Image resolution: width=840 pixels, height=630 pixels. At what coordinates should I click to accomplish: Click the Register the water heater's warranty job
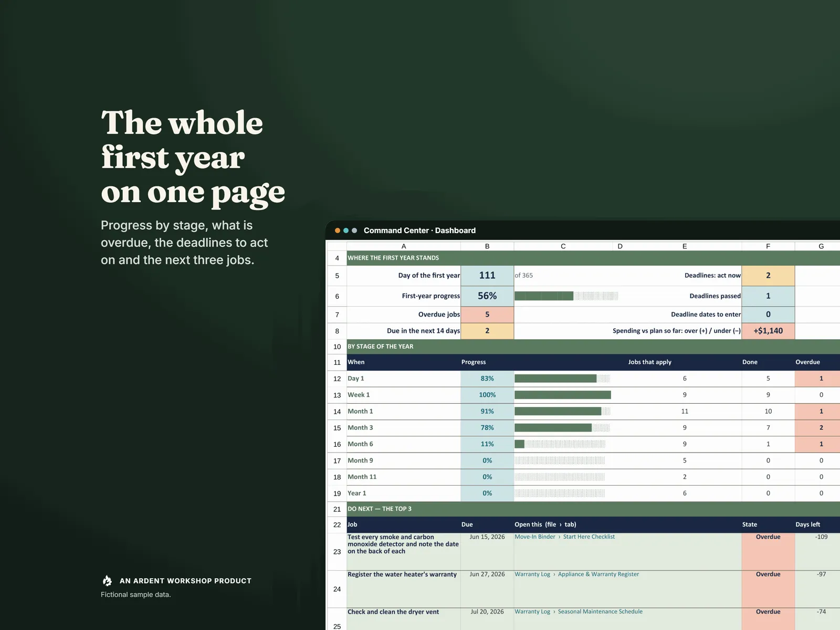tap(402, 574)
